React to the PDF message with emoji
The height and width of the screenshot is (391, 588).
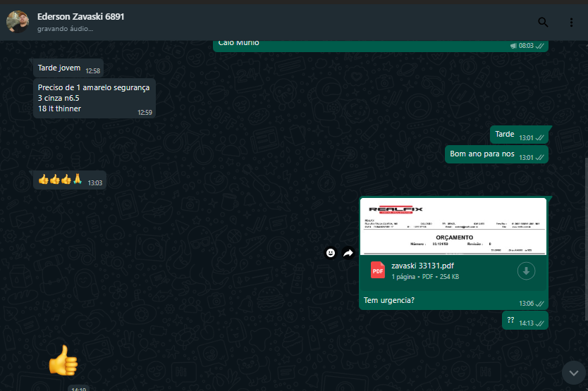coord(331,253)
